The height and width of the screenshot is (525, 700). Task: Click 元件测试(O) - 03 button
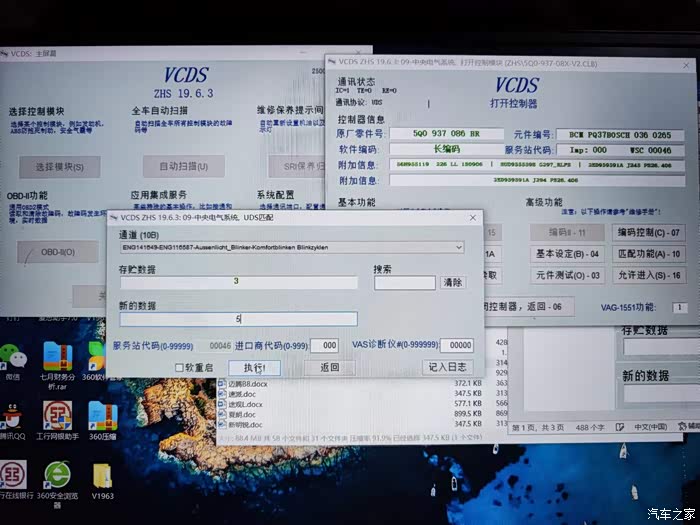(567, 275)
